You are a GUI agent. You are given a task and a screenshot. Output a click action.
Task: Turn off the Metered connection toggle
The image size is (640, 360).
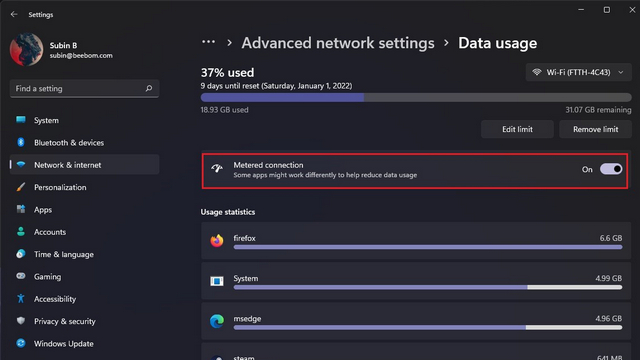point(611,169)
